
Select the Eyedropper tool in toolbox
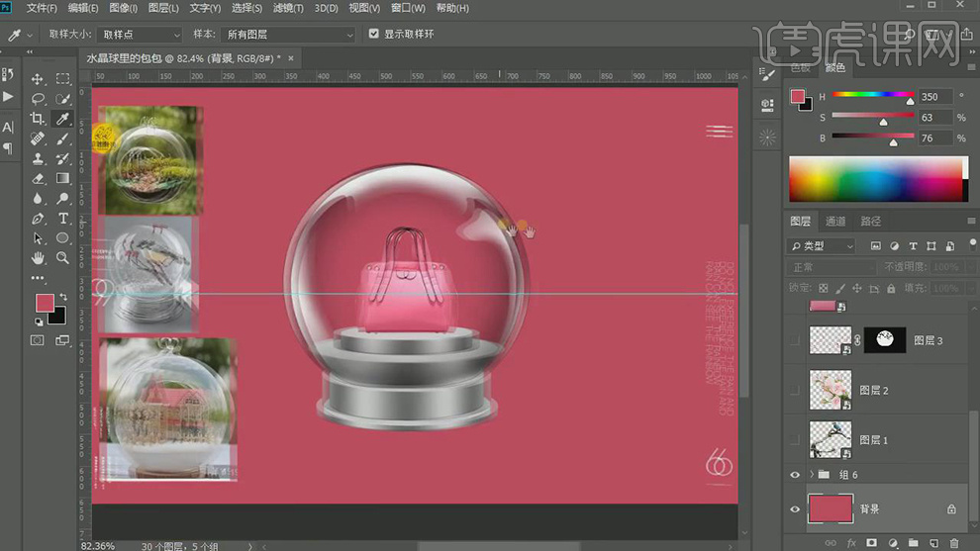62,119
